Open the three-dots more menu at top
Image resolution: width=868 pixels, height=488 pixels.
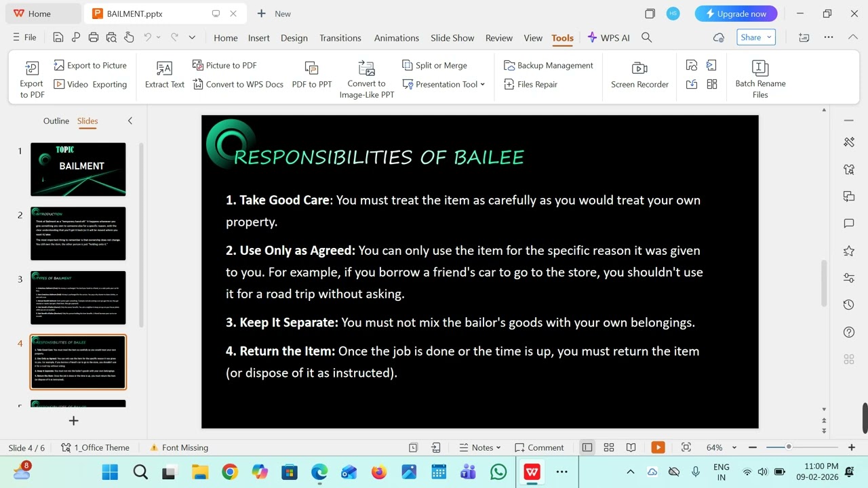coord(829,37)
